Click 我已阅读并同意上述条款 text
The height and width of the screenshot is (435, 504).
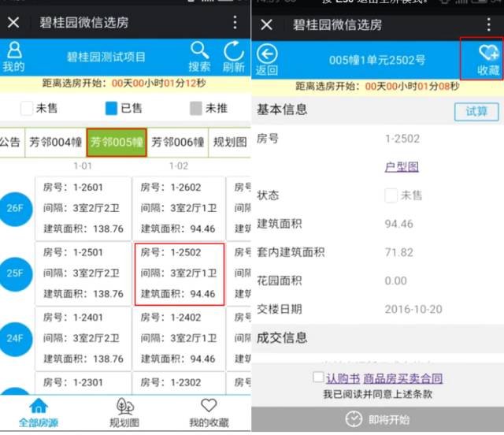point(378,394)
